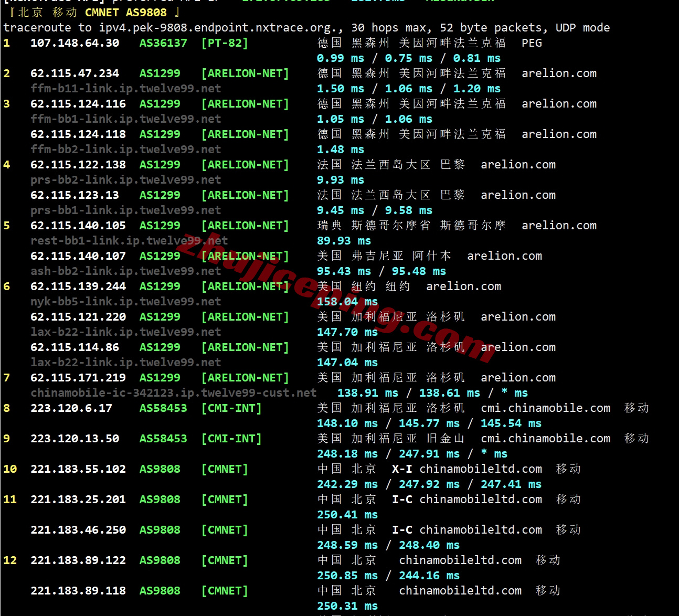Viewport: 679px width, 616px height.
Task: Select IP address 221.183.25.201
Action: pyautogui.click(x=78, y=500)
